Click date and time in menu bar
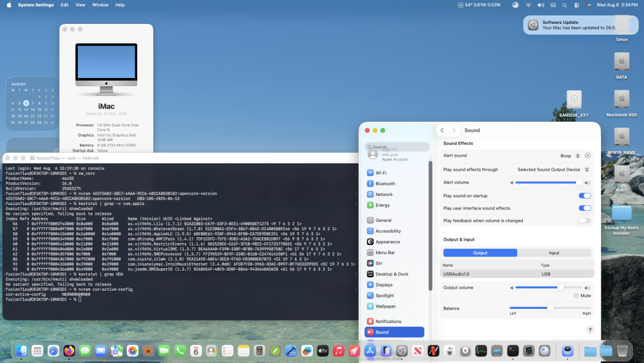644x363 pixels. 617,5
